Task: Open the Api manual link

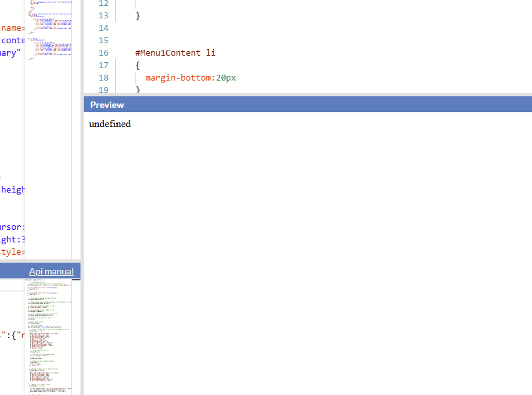Action: [51, 271]
